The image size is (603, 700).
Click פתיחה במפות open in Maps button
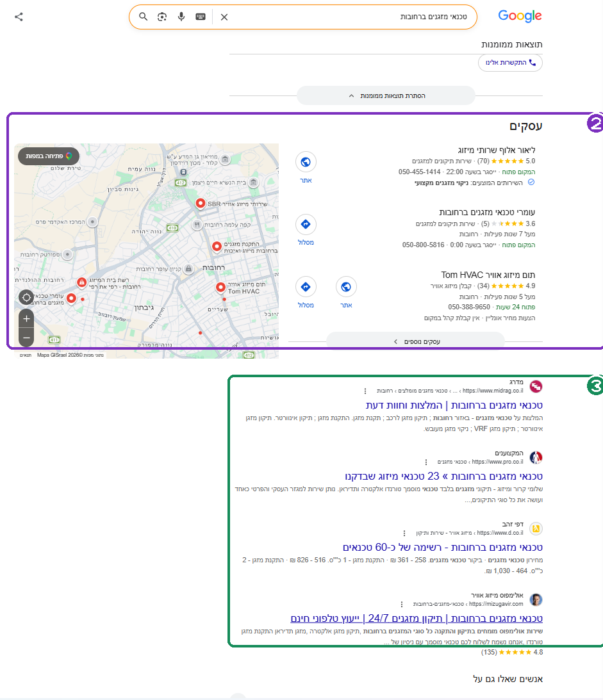click(x=49, y=156)
